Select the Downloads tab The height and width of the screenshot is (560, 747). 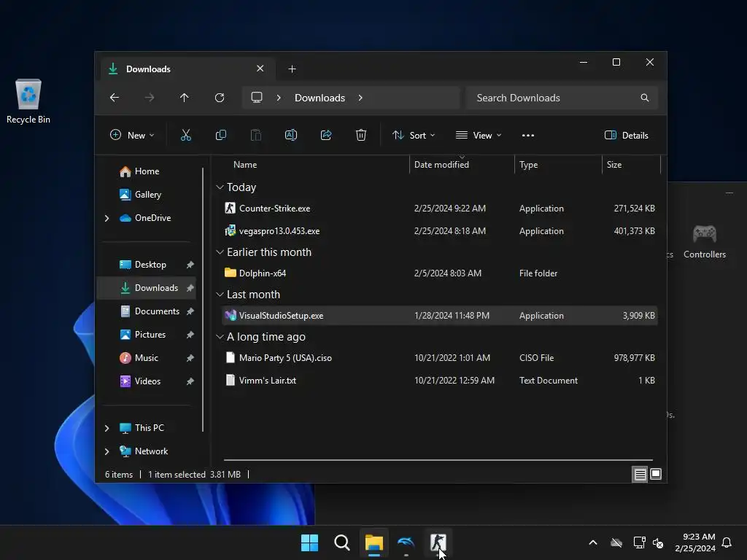[x=187, y=69]
